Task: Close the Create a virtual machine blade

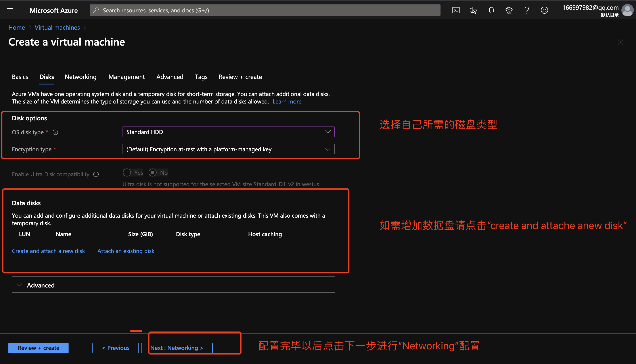Action: pyautogui.click(x=620, y=42)
